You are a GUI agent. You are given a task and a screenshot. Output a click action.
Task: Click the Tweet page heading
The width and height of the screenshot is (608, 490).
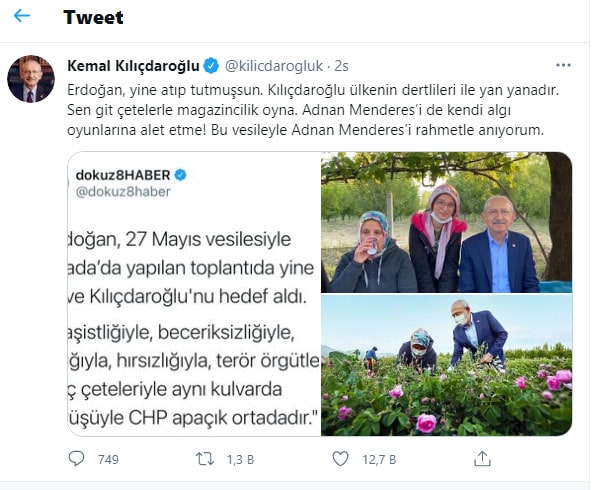[93, 17]
